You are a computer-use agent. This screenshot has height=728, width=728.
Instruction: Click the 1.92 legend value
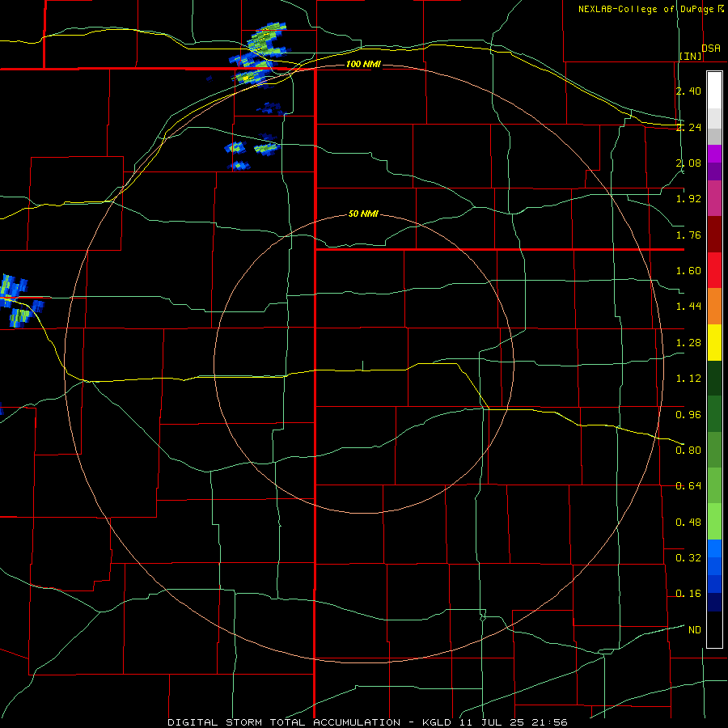(x=688, y=199)
